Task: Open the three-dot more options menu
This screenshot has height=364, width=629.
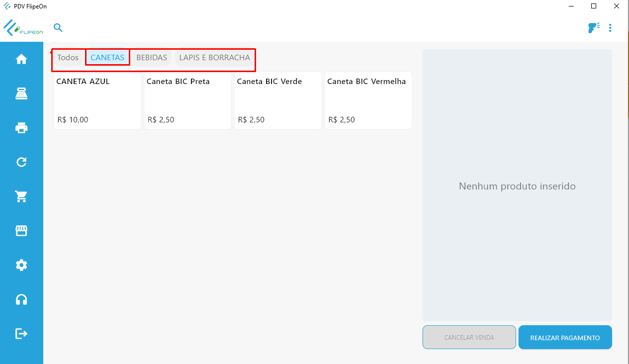Action: pyautogui.click(x=610, y=28)
